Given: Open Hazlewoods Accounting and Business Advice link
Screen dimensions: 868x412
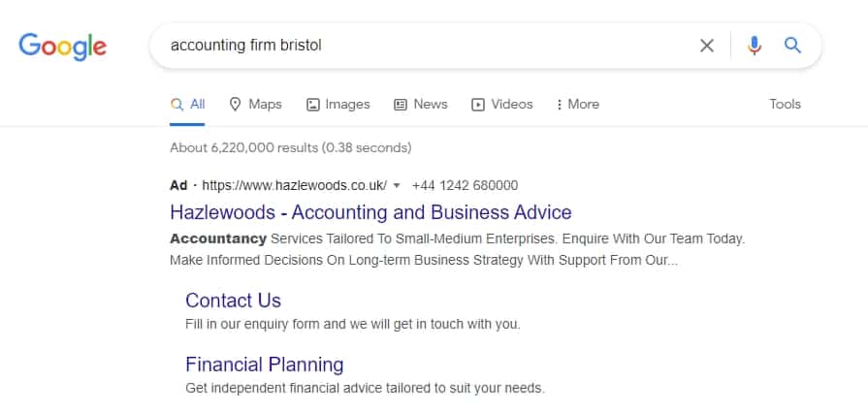Looking at the screenshot, I should click(x=370, y=212).
